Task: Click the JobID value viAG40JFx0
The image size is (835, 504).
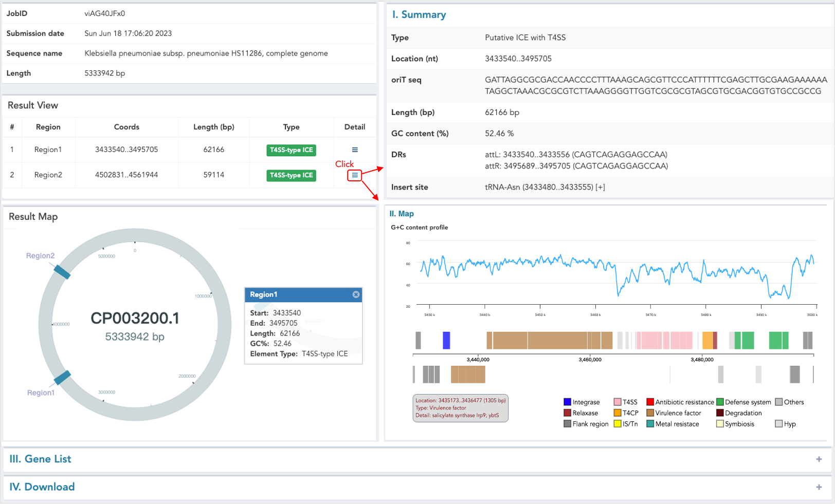Action: (105, 13)
